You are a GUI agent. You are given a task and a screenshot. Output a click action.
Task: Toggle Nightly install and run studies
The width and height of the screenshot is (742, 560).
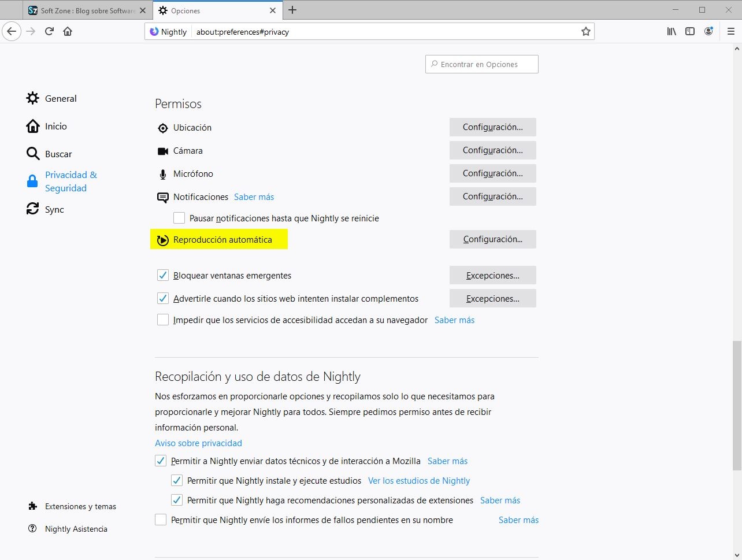(x=177, y=480)
